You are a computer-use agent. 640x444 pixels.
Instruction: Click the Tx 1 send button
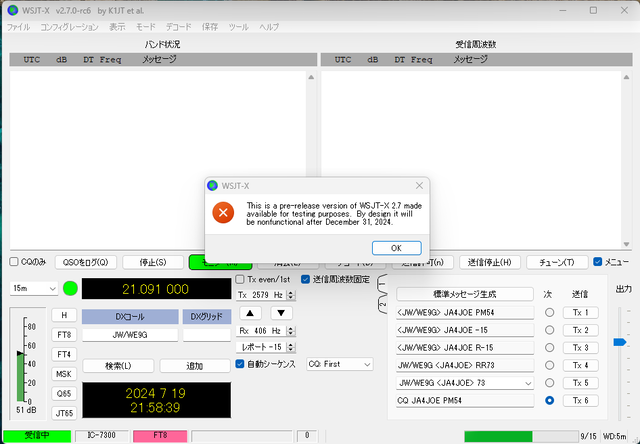pos(580,313)
